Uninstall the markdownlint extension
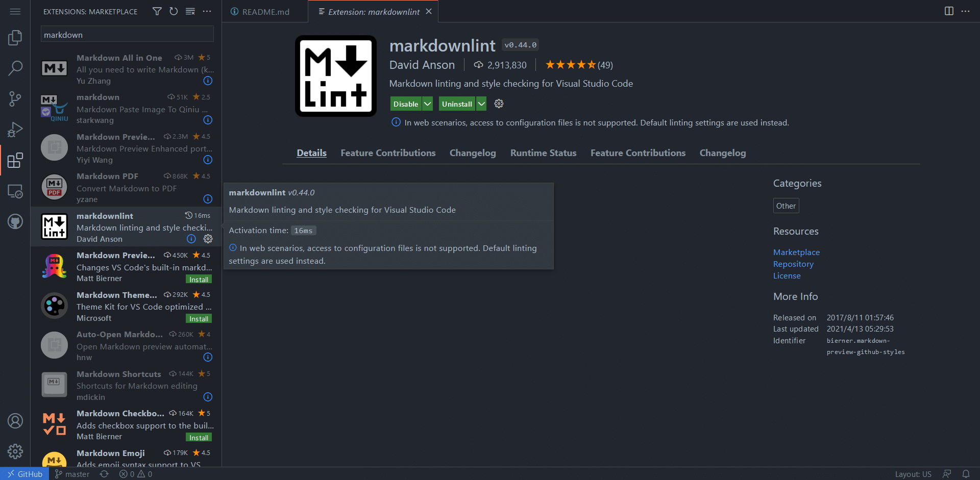This screenshot has width=980, height=480. 457,104
